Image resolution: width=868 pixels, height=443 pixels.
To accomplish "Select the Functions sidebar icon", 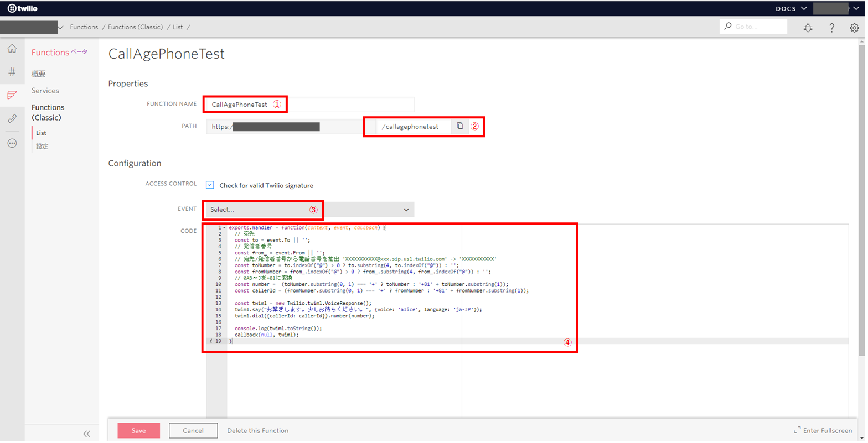I will 12,95.
